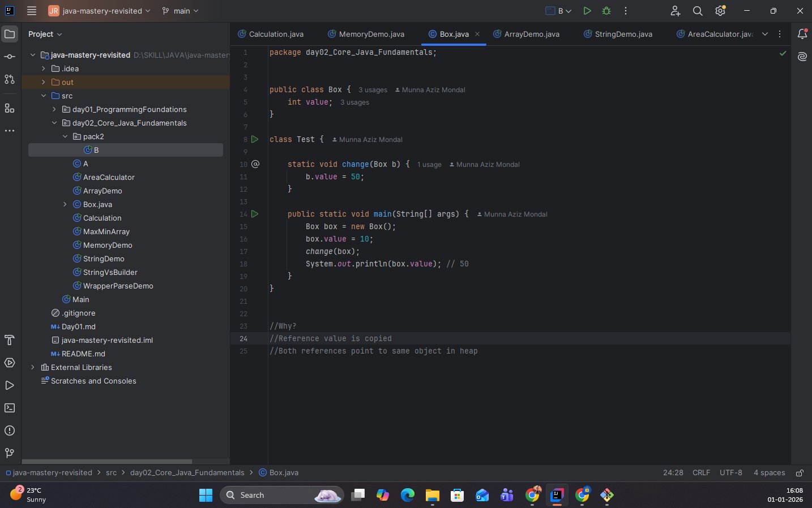
Task: Switch to the ArrayDemo.java tab
Action: pos(531,34)
